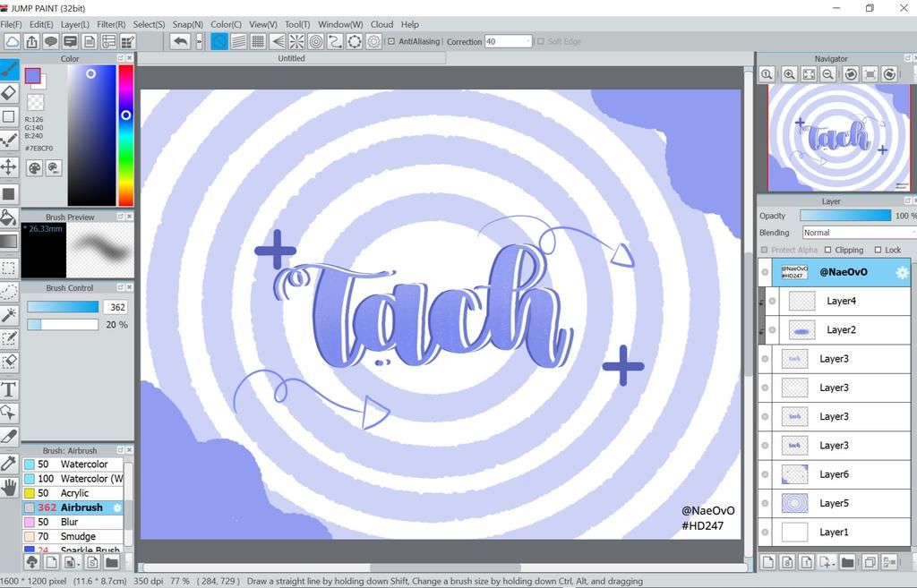Image resolution: width=917 pixels, height=588 pixels.
Task: Select the rectangular Select tool
Action: coord(9,268)
